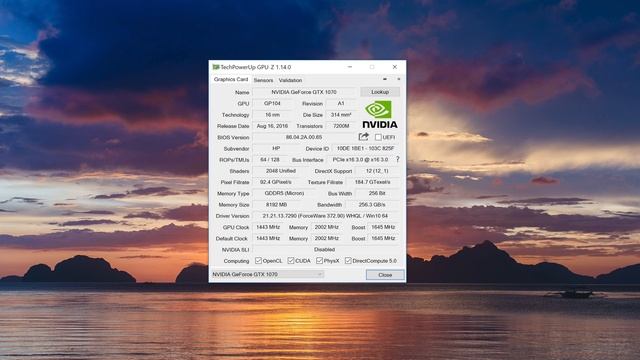This screenshot has height=360, width=640.
Task: Click the Transistors value 7200M
Action: pos(341,126)
